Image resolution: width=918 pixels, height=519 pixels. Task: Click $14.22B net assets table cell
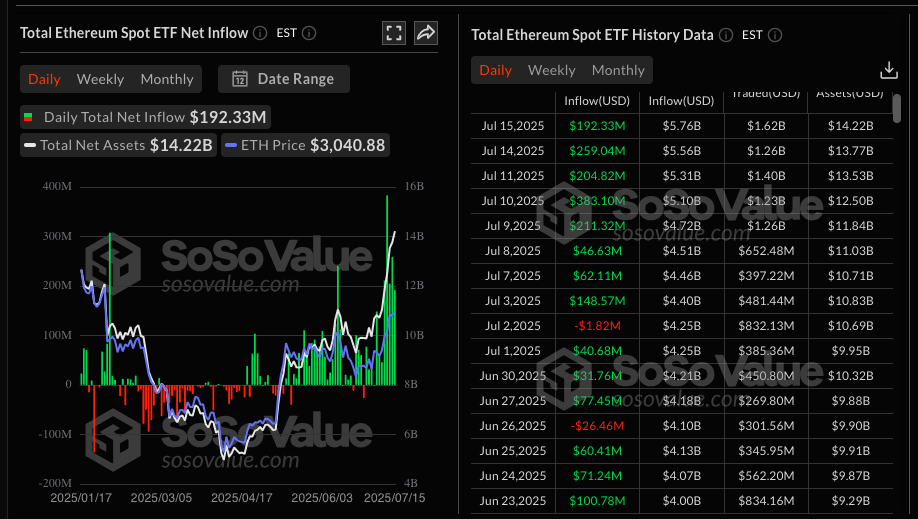pyautogui.click(x=851, y=126)
